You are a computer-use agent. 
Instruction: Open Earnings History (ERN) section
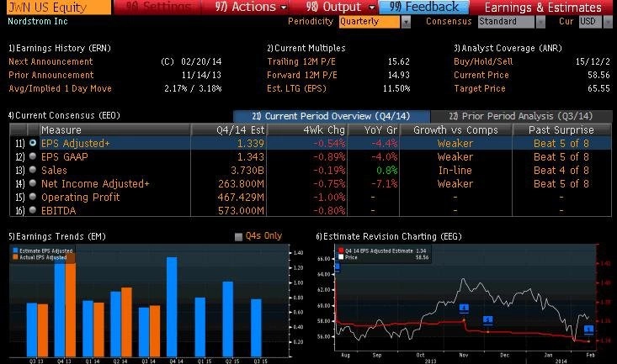pos(60,49)
